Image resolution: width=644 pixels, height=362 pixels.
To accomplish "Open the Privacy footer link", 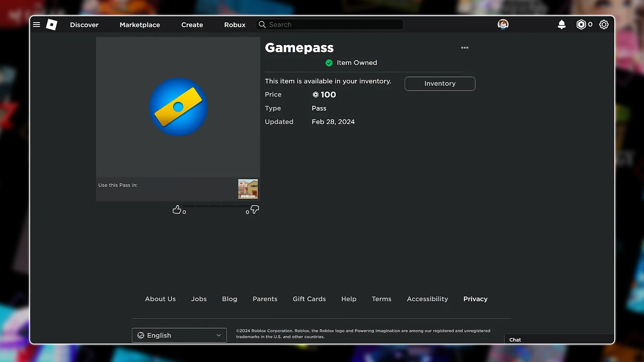I will tap(475, 299).
